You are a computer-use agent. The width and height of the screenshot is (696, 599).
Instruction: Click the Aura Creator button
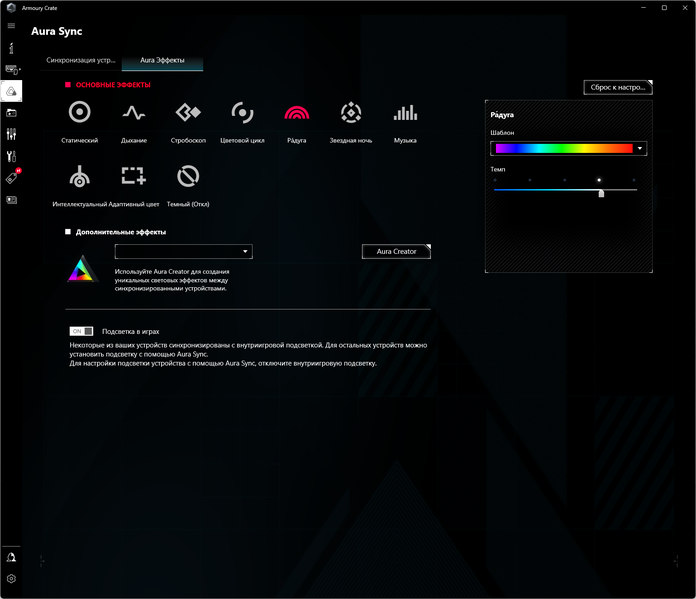tap(396, 251)
